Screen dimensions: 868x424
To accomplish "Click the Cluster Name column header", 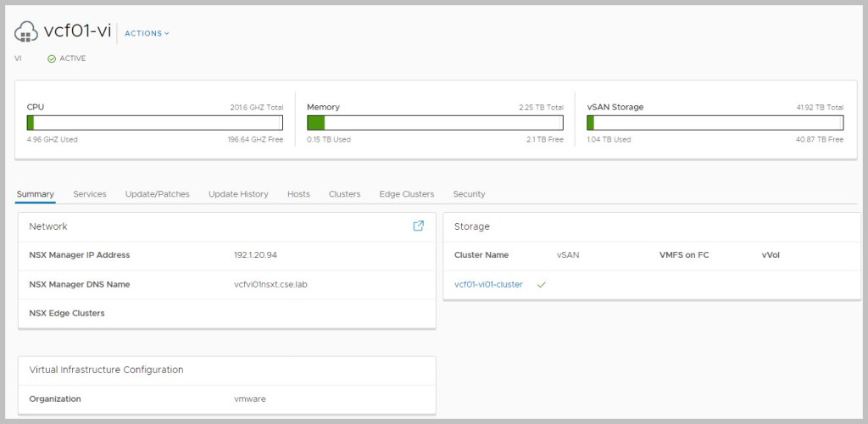I will (x=481, y=255).
